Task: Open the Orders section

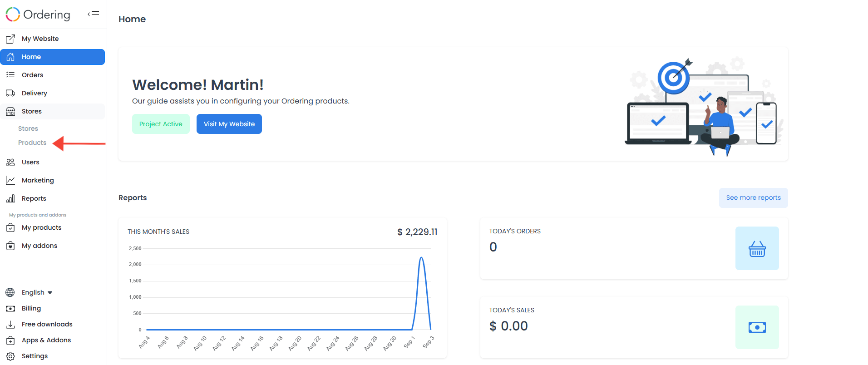Action: pos(53,75)
